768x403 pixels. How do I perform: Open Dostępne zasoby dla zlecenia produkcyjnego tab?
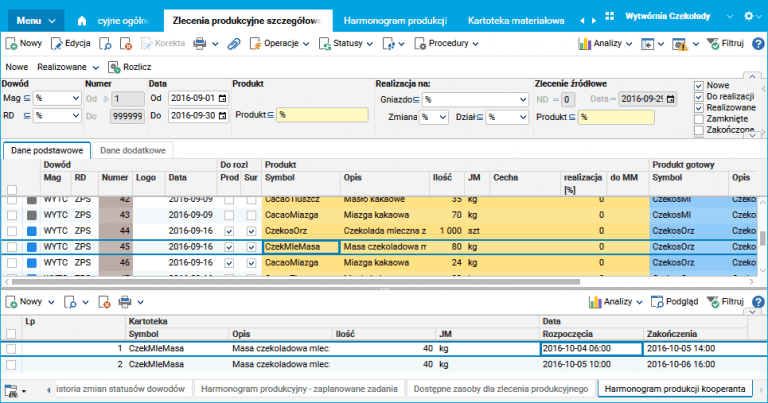pyautogui.click(x=501, y=389)
